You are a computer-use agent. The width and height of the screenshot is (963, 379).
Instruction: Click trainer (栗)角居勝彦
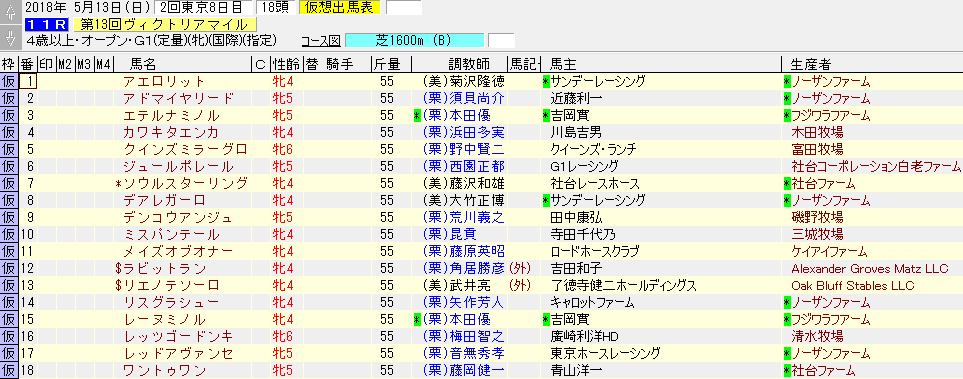(464, 268)
